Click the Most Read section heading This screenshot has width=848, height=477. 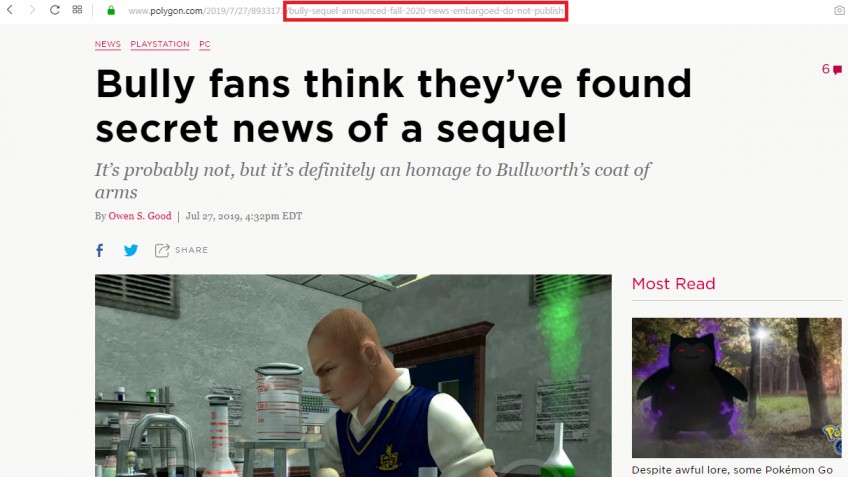coord(673,283)
